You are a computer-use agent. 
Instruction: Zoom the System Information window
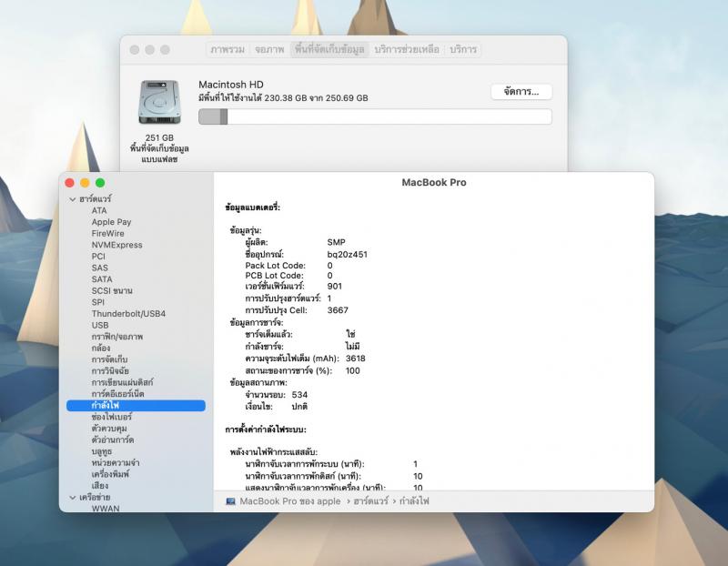tap(100, 183)
